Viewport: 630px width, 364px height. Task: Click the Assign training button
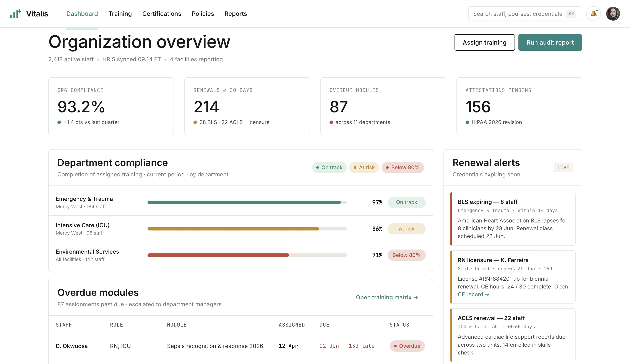484,42
